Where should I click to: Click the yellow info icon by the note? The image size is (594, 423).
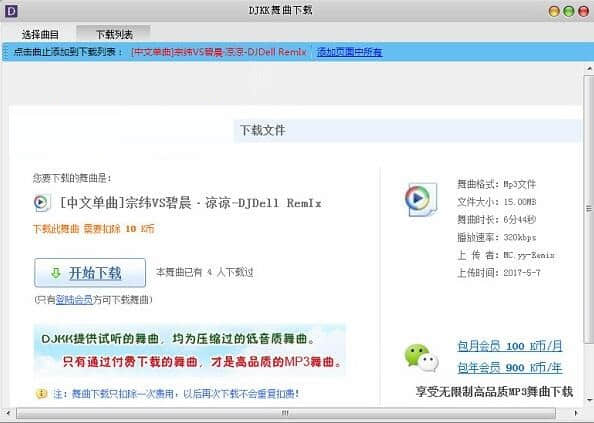tap(41, 393)
